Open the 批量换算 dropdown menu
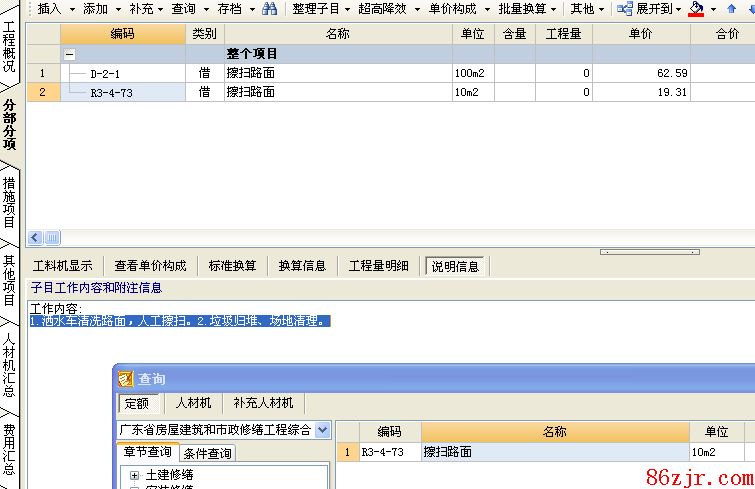The image size is (755, 489). click(x=527, y=9)
